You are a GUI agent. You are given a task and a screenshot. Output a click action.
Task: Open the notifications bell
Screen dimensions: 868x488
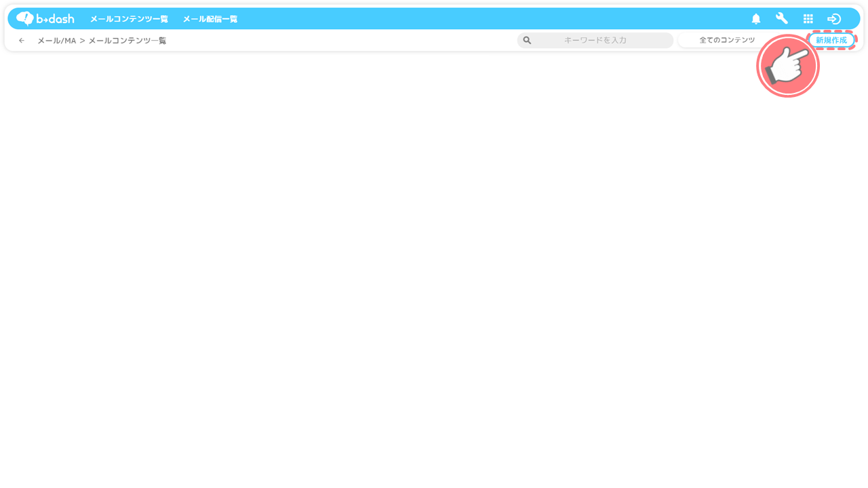point(756,19)
